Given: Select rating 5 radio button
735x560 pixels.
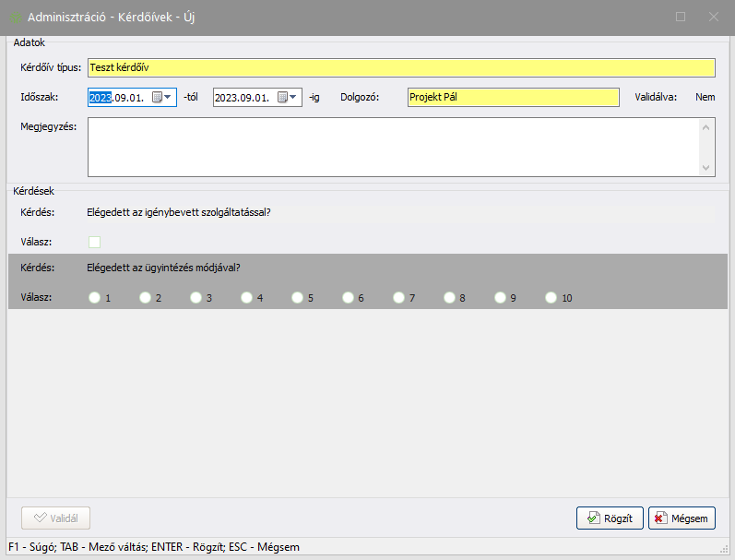Looking at the screenshot, I should tap(297, 298).
